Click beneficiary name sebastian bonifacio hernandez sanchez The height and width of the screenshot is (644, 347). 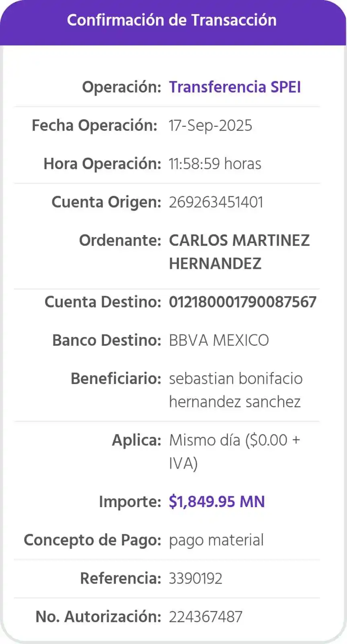(x=235, y=390)
